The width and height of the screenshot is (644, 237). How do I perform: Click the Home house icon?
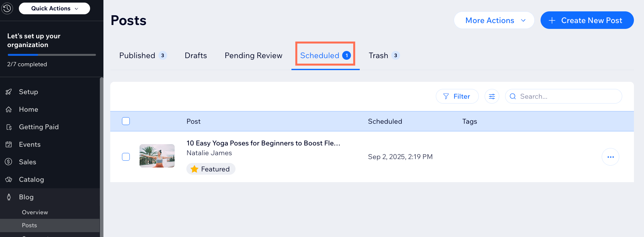[9, 109]
